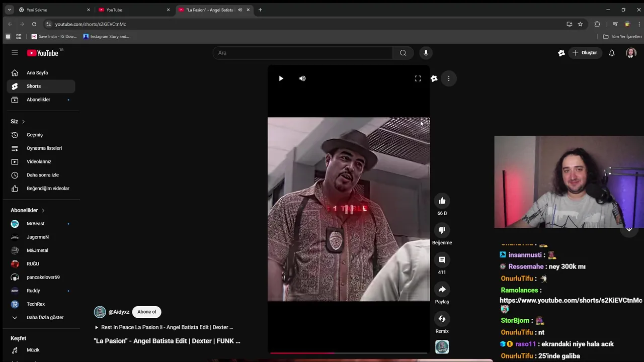Screen dimensions: 644x362
Task: Select Shorts in the sidebar
Action: tap(41, 86)
